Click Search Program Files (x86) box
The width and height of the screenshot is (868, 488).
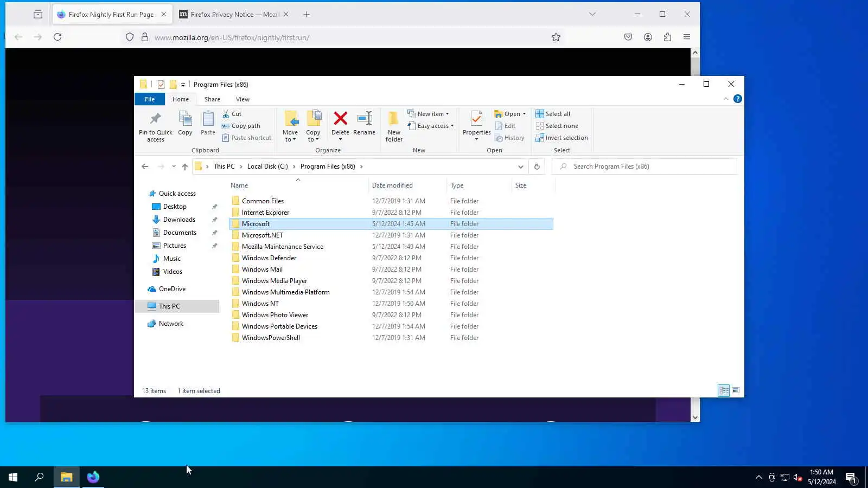coord(644,166)
